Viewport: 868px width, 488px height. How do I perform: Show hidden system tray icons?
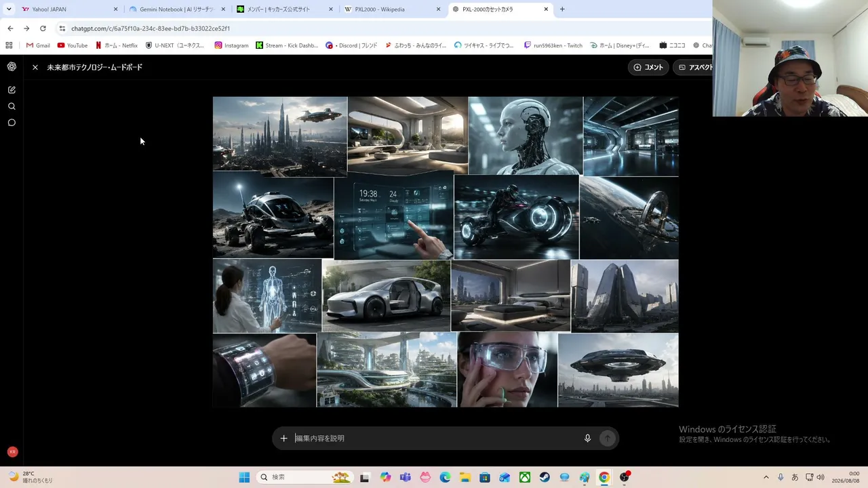[766, 477]
